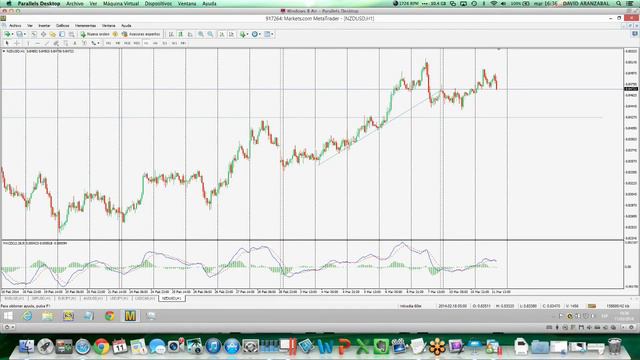Toggle chart Auto Scroll button

[x=222, y=34]
